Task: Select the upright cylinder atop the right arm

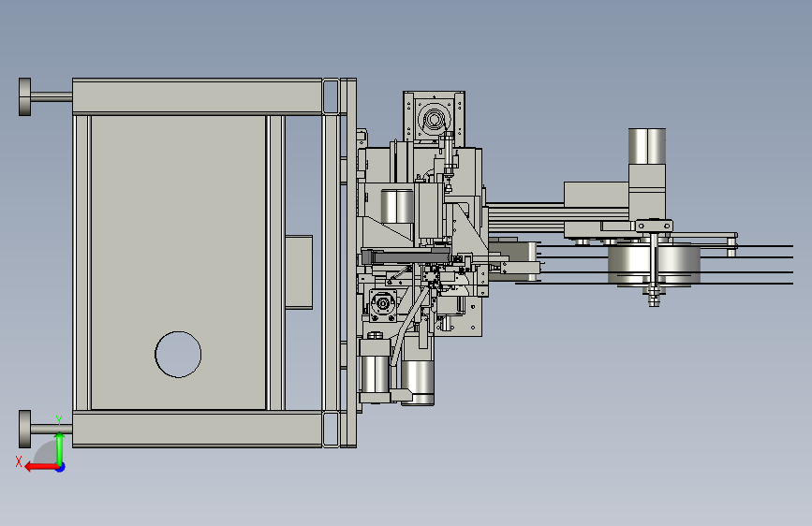Action: point(647,147)
